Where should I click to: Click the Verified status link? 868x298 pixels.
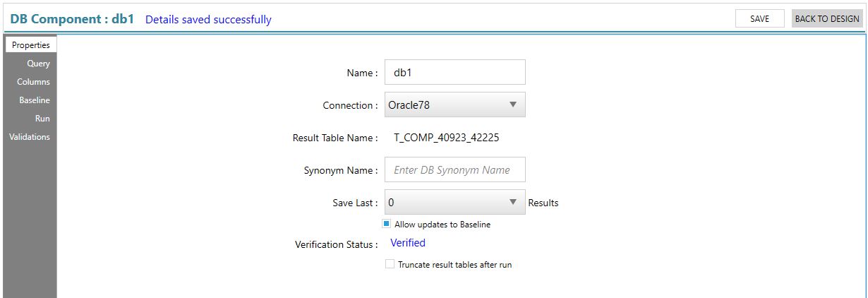408,243
